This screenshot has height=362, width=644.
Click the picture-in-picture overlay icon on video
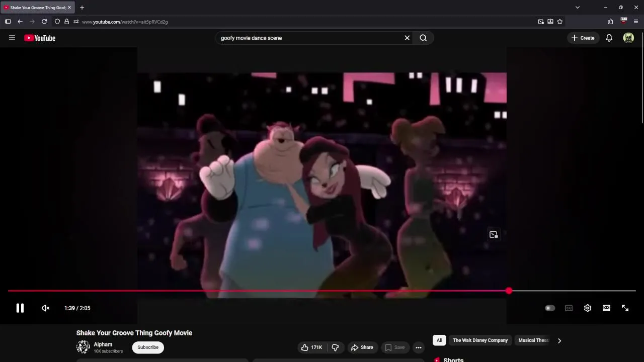tap(494, 235)
